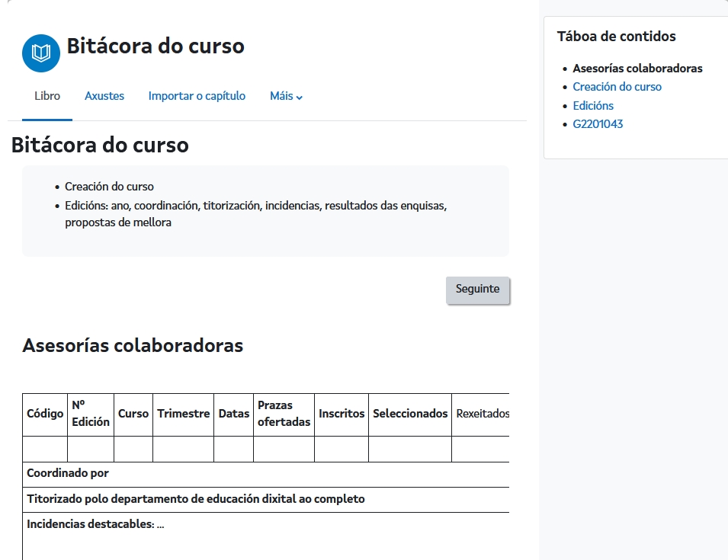Click the Coordinado por table row
Viewport: 728px width, 560px height.
(x=68, y=473)
